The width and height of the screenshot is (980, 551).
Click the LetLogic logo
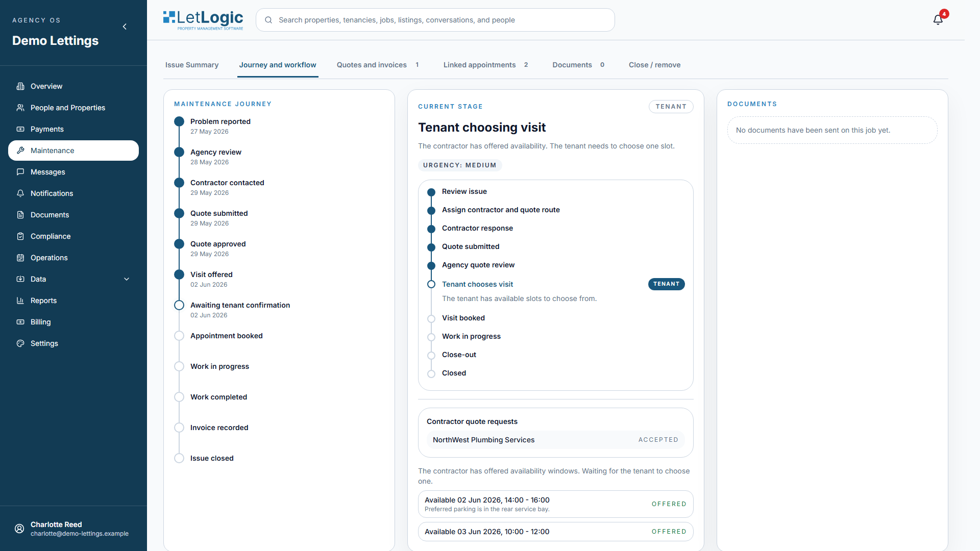[x=203, y=20]
